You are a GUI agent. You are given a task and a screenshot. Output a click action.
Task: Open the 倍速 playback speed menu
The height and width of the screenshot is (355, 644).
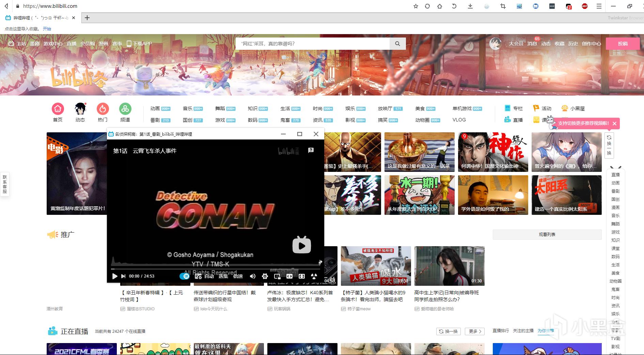pos(238,276)
